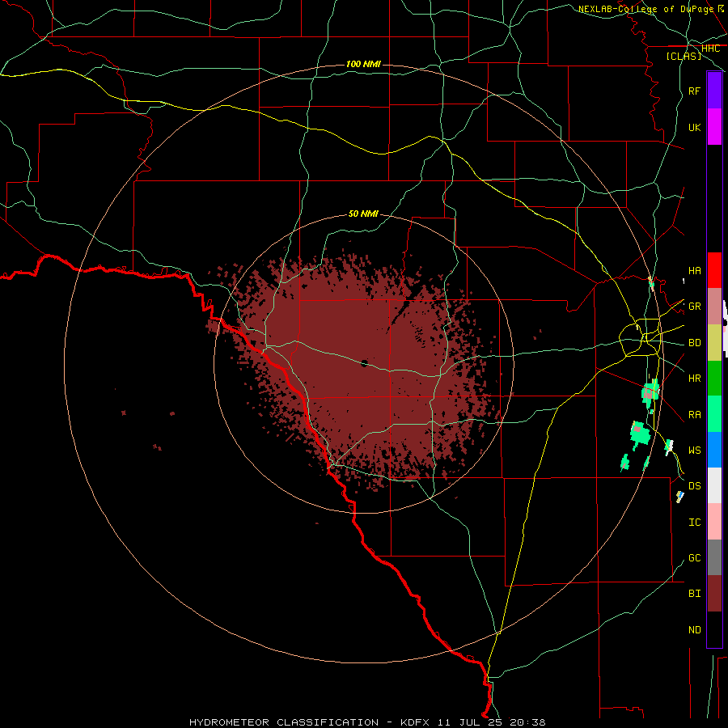The height and width of the screenshot is (728, 728).
Task: Click the BI legend label
Action: [x=694, y=594]
